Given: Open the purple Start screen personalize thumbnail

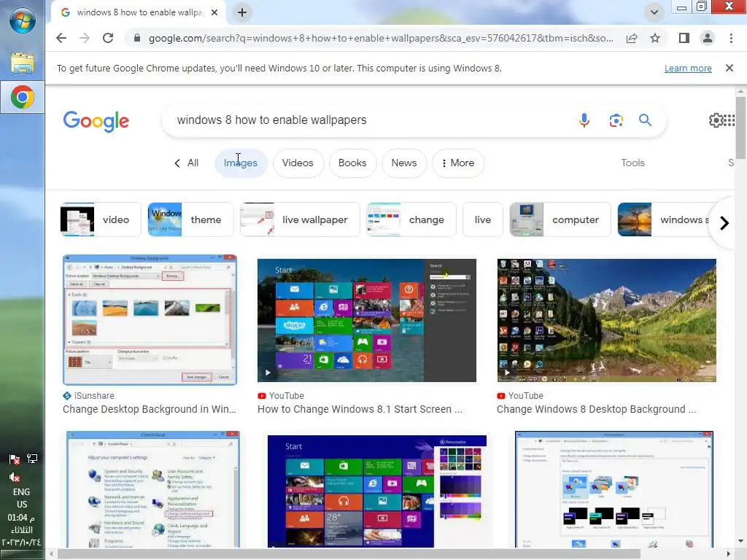Looking at the screenshot, I should pyautogui.click(x=377, y=491).
